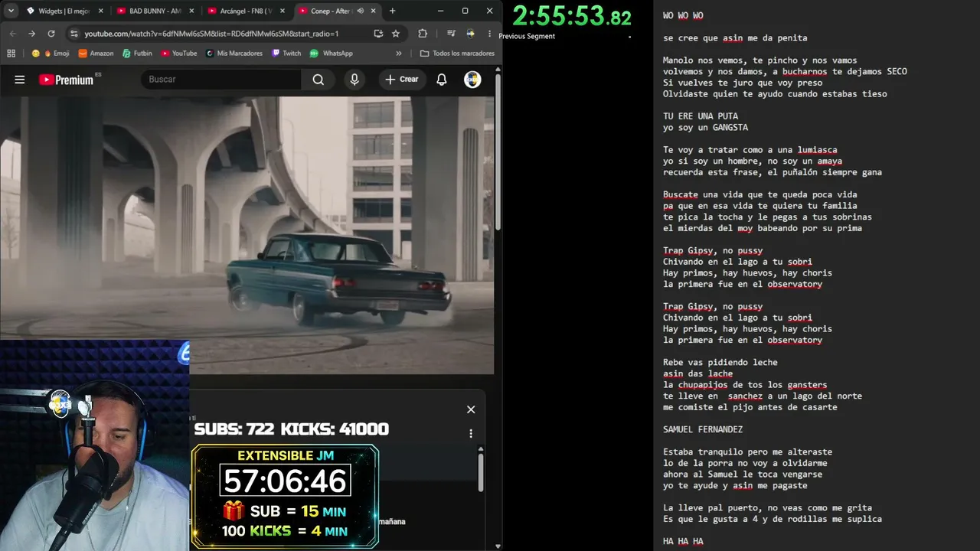Focus the YouTube Buscar search field

click(222, 80)
